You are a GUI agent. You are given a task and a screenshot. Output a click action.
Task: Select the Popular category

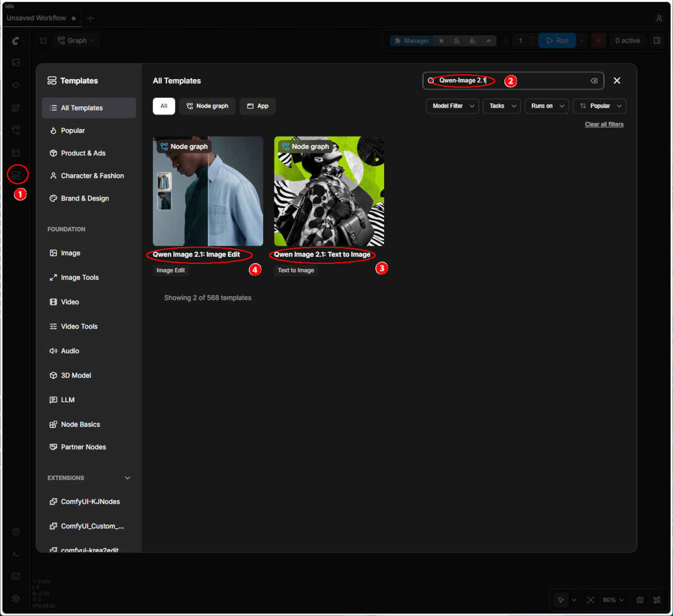[89, 130]
